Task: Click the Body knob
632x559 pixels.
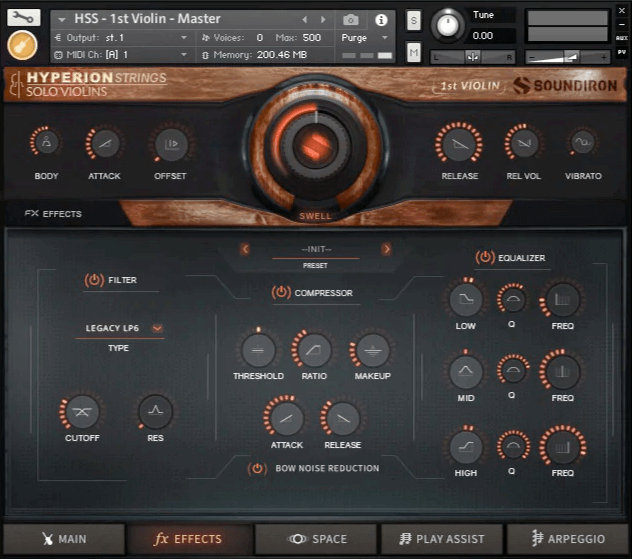Action: pos(47,142)
